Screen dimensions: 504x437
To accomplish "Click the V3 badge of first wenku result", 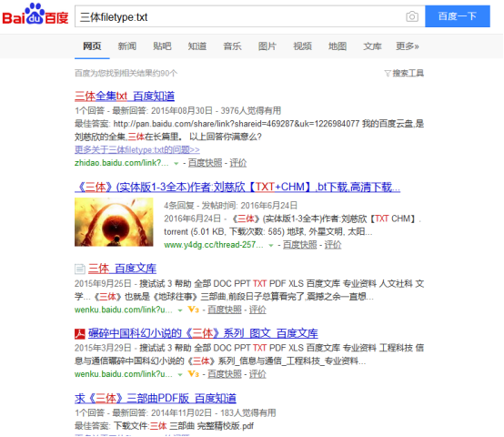I will tap(194, 310).
